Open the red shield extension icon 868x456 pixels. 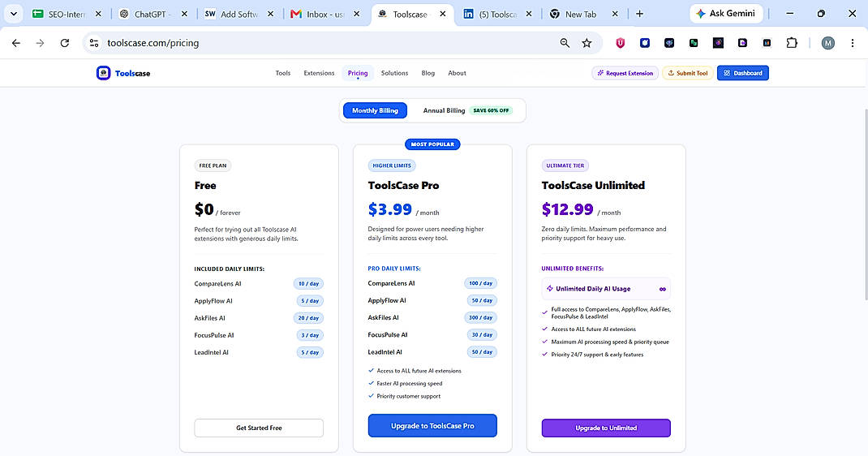[621, 43]
